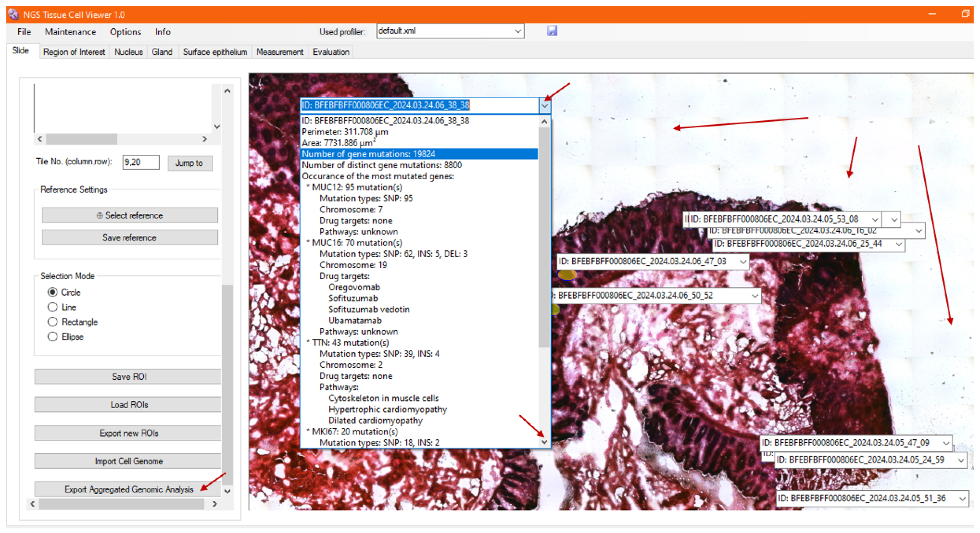980x533 pixels.
Task: Click left arrow of thumbnail horizontal scrollbar
Action: (40, 139)
